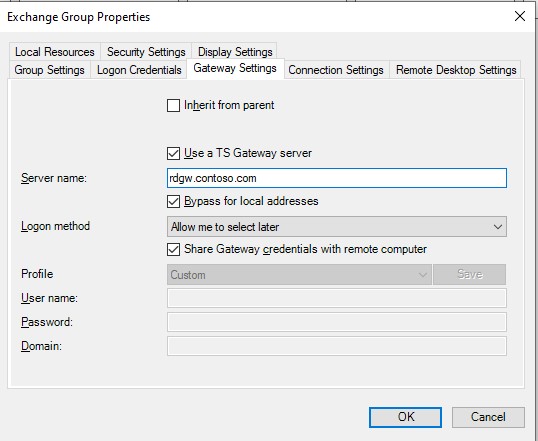
Task: Select the Display Settings tab
Action: (x=235, y=52)
